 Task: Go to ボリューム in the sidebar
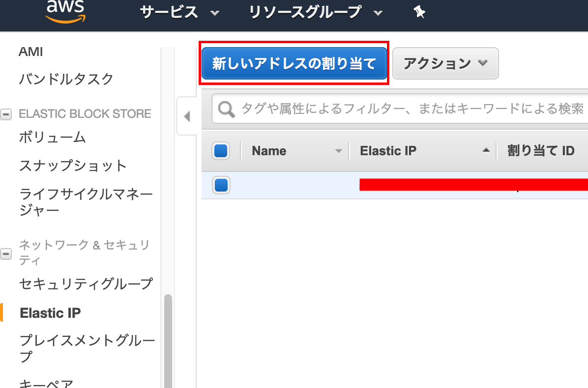53,138
